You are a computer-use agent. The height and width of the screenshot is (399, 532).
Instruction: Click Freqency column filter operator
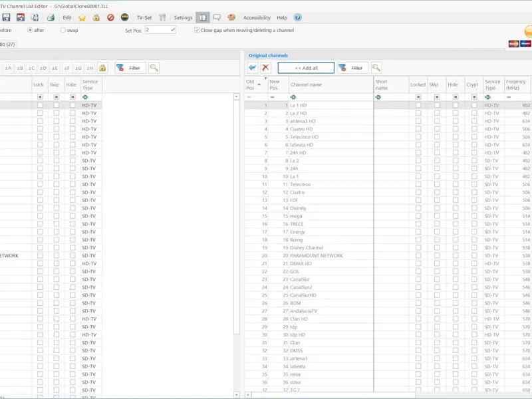(x=509, y=97)
